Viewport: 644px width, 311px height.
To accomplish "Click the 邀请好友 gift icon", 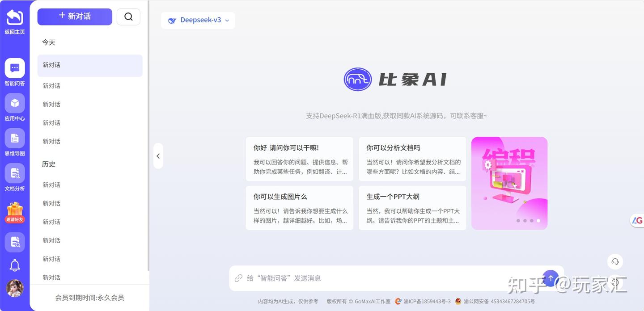I will click(15, 212).
